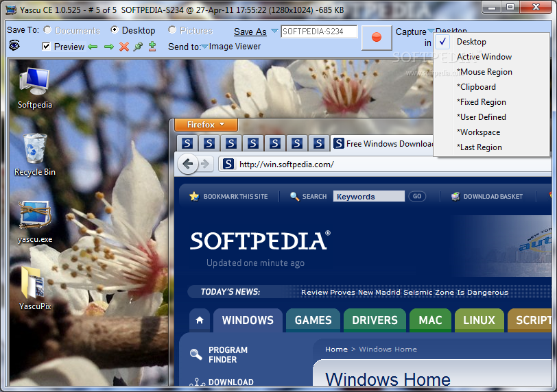Open the Capture mode dropdown arrow
Screen dimensions: 557x392
click(431, 31)
